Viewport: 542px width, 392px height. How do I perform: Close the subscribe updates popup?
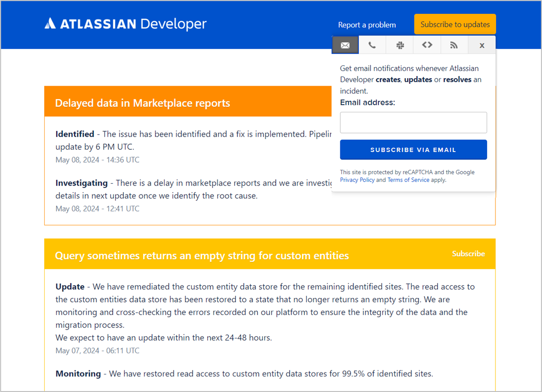coord(482,45)
